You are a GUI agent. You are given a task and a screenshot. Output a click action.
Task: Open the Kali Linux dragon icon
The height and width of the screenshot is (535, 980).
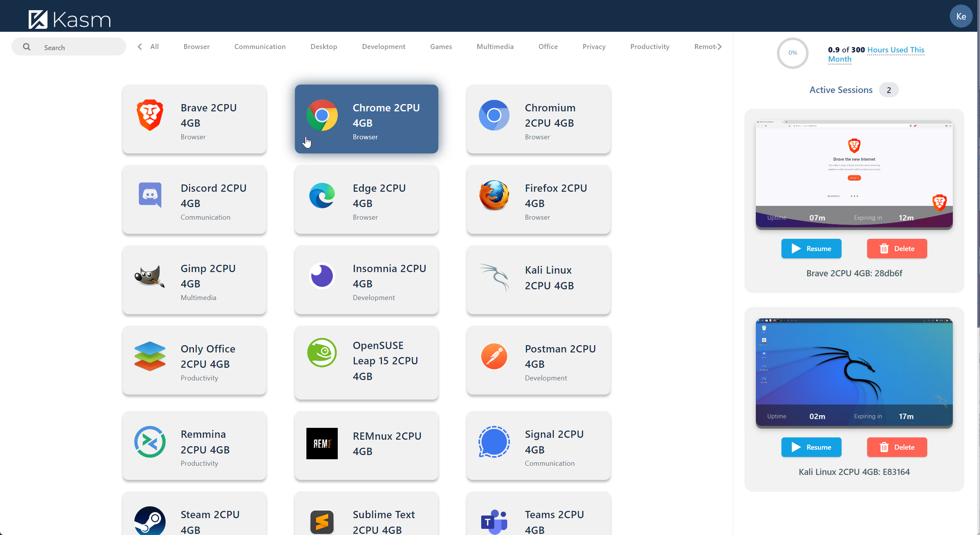(x=494, y=276)
